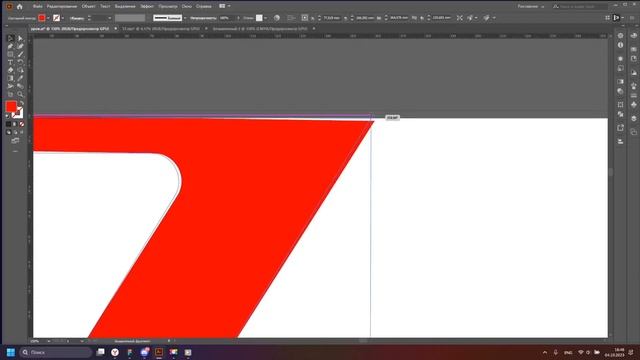Toggle constrain width and height proportions
The image size is (640, 360).
coord(415,18)
